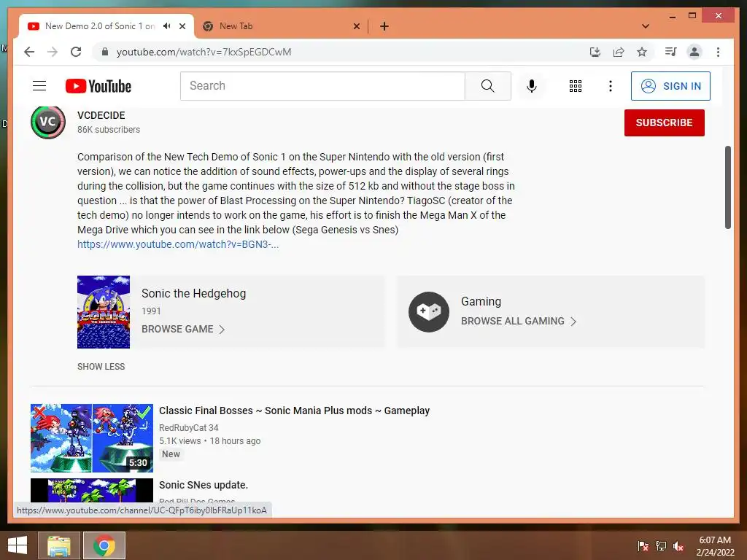Image resolution: width=747 pixels, height=560 pixels.
Task: Open the Chrome three-dot menu
Action: pos(718,52)
